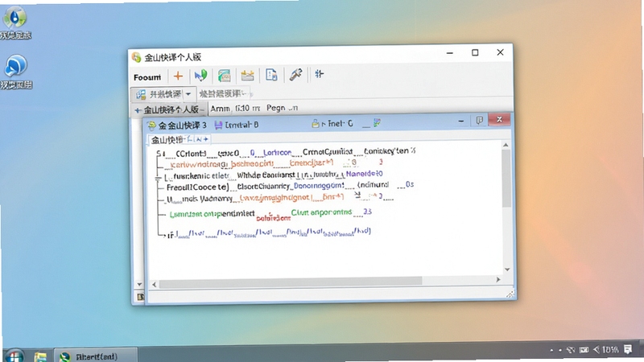Click the icon on the first translate mode button

pos(141,95)
